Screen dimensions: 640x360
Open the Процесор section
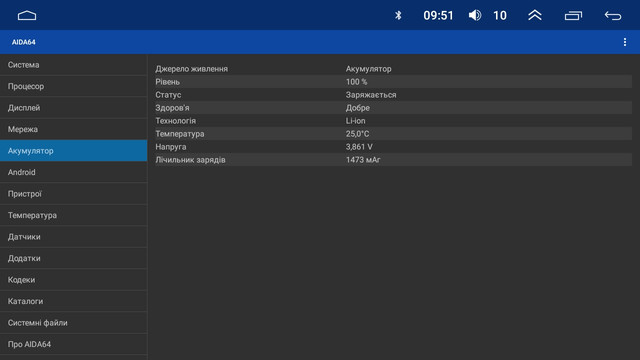tap(73, 86)
